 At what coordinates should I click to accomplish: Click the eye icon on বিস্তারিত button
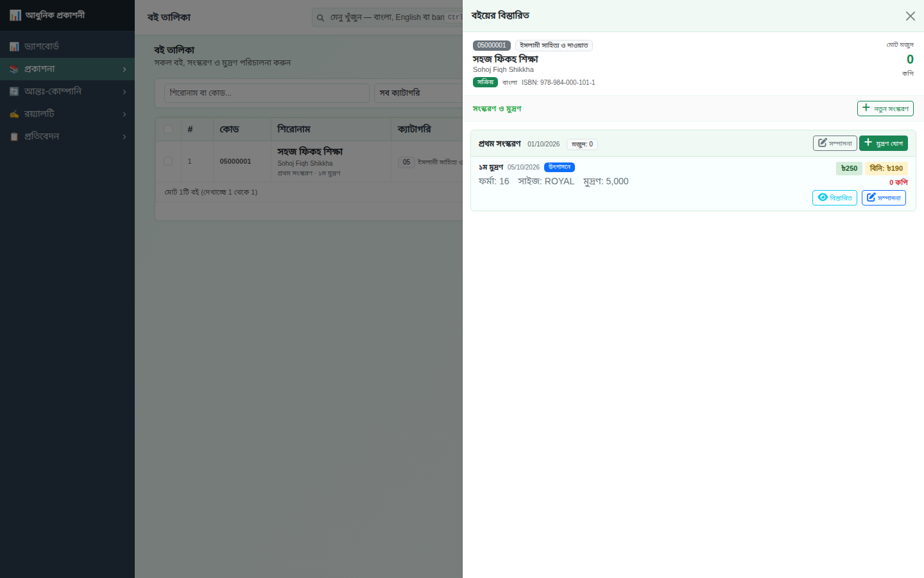823,197
